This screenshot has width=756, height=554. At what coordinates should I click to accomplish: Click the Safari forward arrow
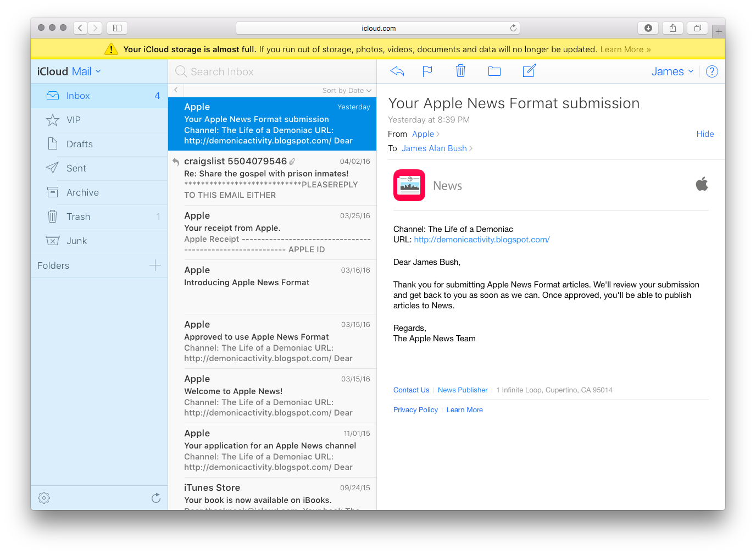point(95,27)
